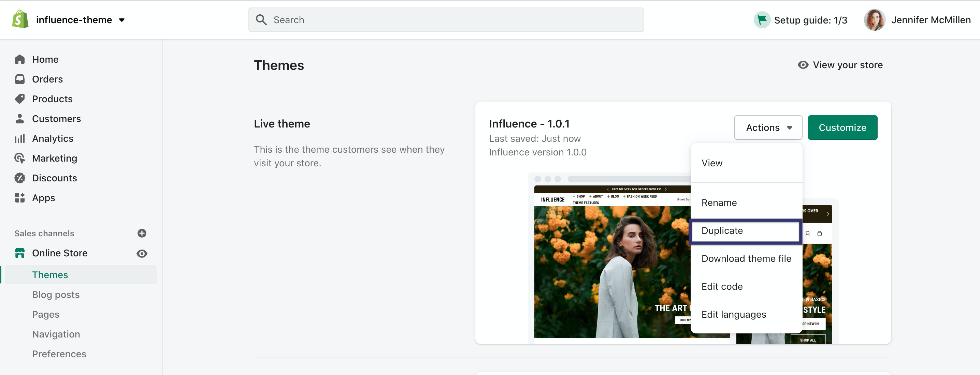The height and width of the screenshot is (375, 980).
Task: Open Setup guide: 1/3
Action: click(x=810, y=20)
